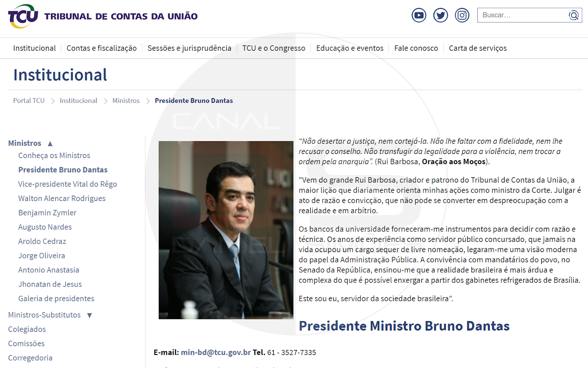Open the Ministros-Substitutos sidebar link
588x368 pixels.
coord(44,315)
